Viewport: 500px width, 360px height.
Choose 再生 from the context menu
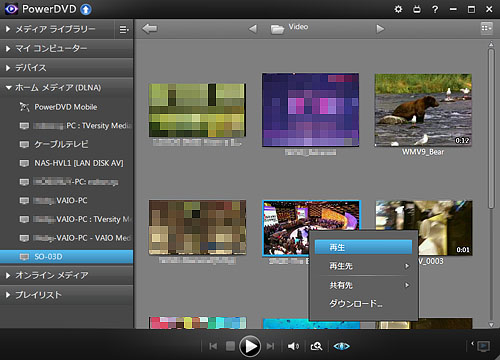click(363, 247)
